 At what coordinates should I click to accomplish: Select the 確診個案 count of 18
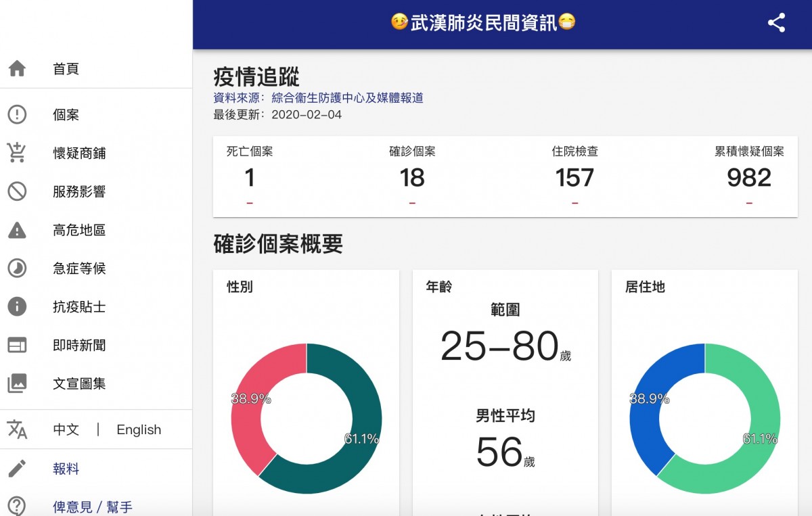coord(413,178)
